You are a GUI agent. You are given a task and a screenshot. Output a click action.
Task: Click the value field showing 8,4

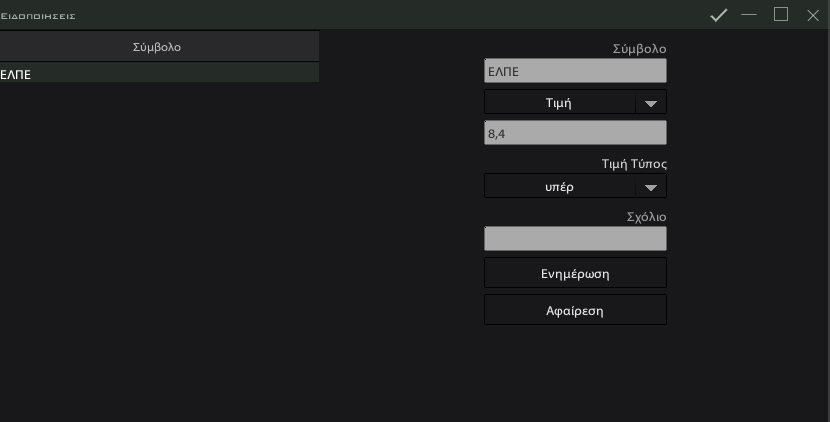575,133
